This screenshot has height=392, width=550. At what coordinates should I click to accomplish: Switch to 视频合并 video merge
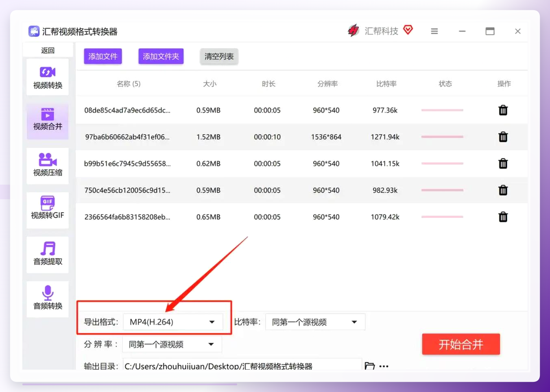click(x=48, y=121)
